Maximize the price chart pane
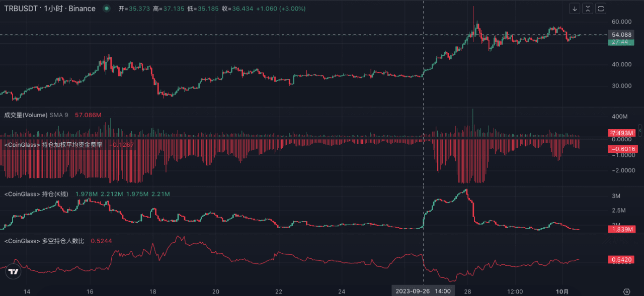The image size is (644, 296). point(601,9)
